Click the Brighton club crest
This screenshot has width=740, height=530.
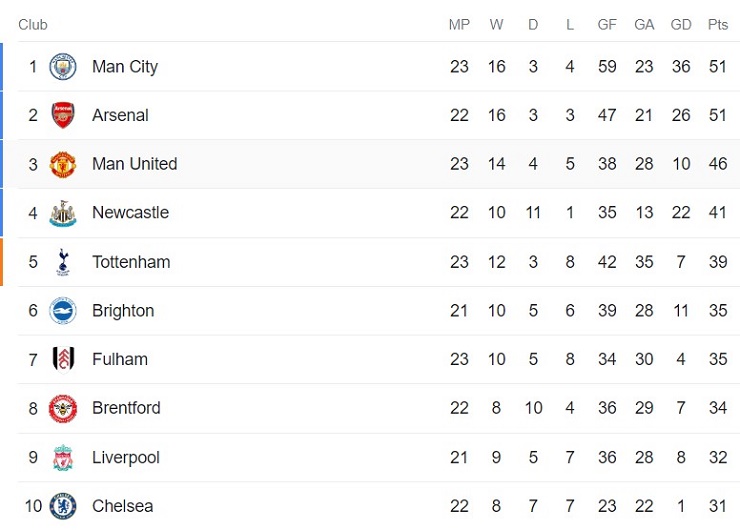pyautogui.click(x=63, y=311)
